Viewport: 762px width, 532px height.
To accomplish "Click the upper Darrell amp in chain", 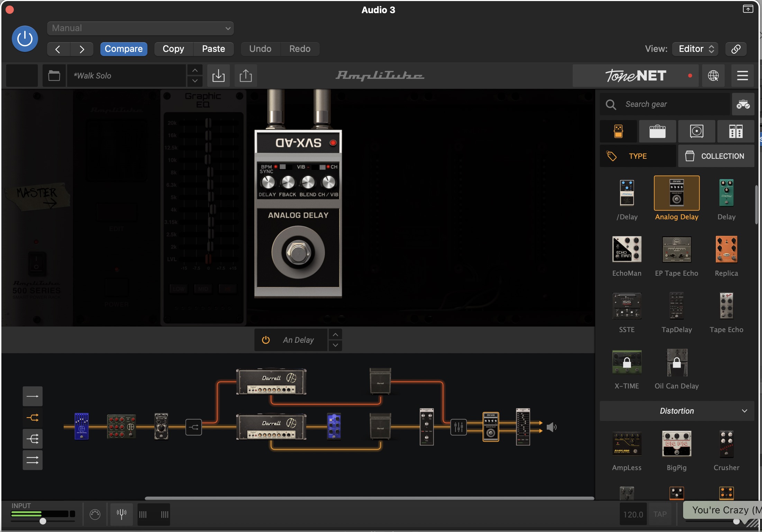I will (x=271, y=382).
